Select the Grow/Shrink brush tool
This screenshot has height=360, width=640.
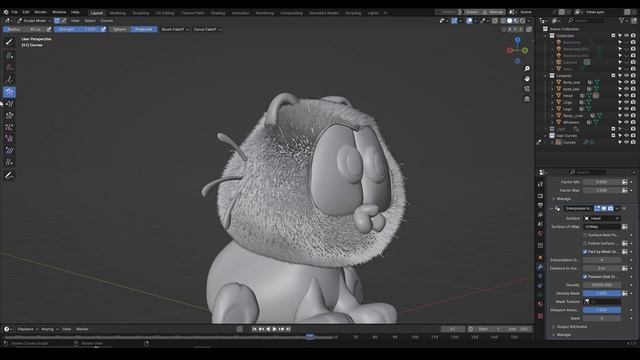pyautogui.click(x=9, y=116)
